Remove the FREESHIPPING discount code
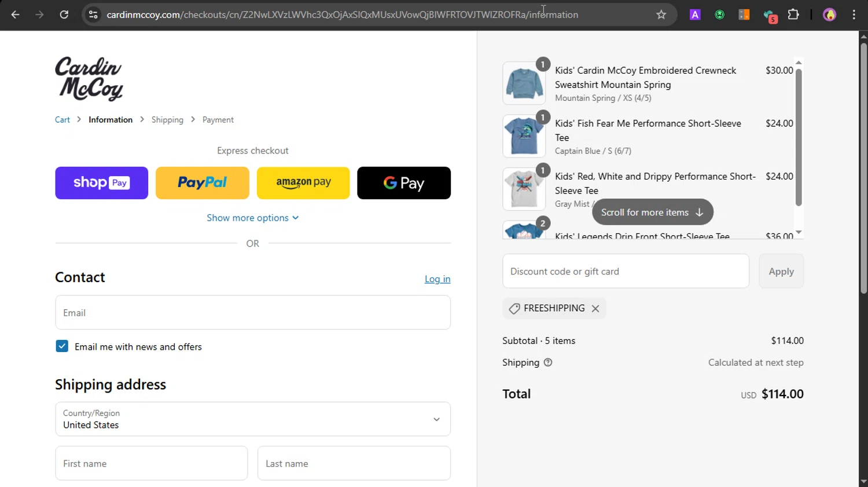 point(595,309)
